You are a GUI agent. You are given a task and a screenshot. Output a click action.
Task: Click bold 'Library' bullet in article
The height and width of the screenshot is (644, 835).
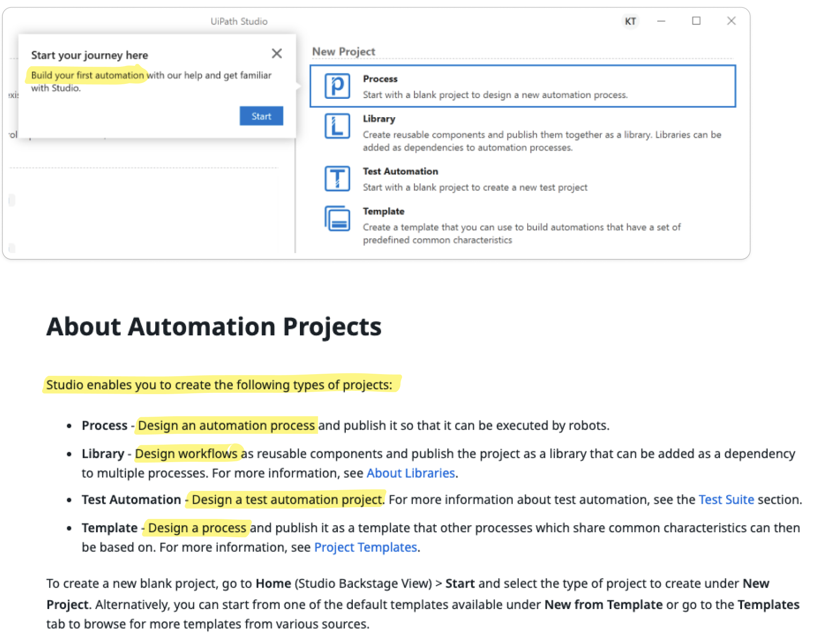(103, 453)
